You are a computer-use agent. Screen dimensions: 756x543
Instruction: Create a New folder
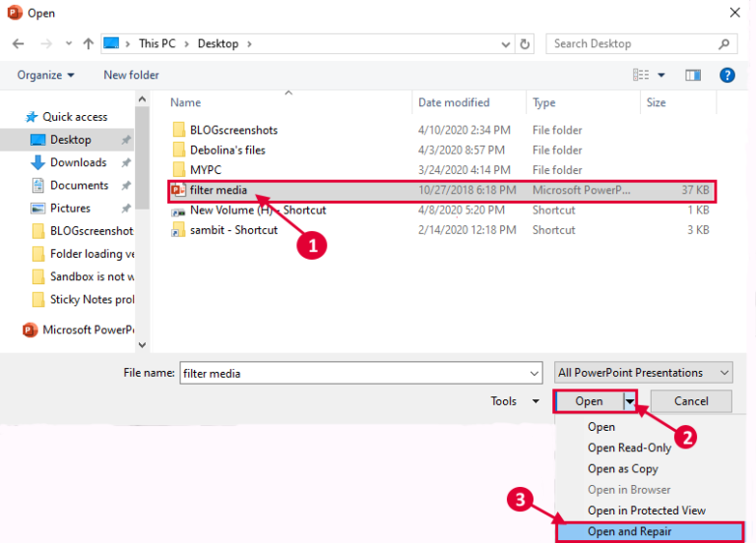[x=131, y=75]
